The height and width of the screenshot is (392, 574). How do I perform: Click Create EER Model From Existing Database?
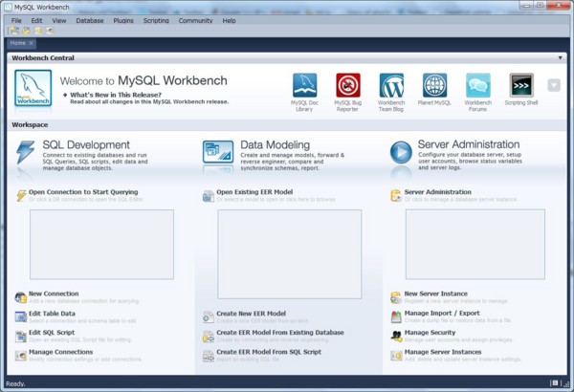point(280,333)
